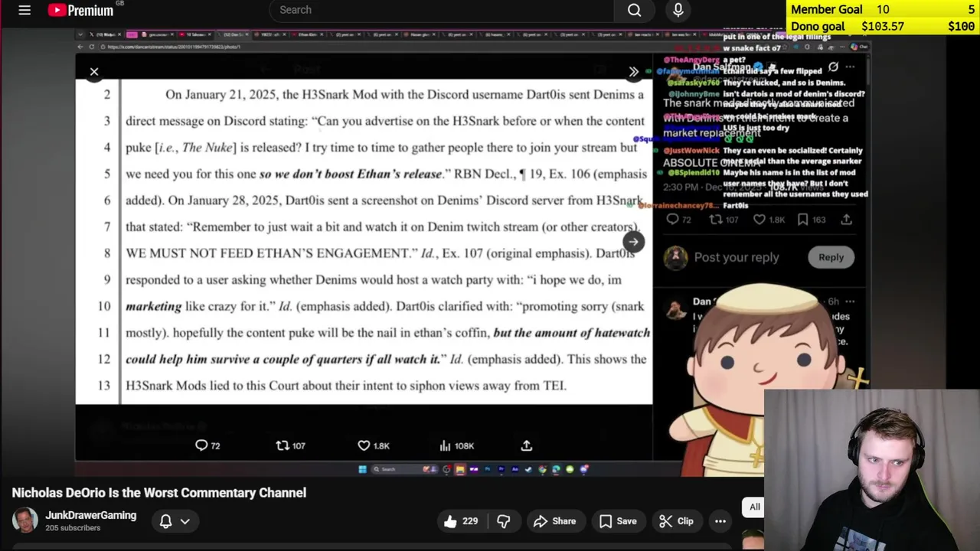Bookmark the tweet in the sidebar
This screenshot has width=980, height=551.
click(x=802, y=220)
